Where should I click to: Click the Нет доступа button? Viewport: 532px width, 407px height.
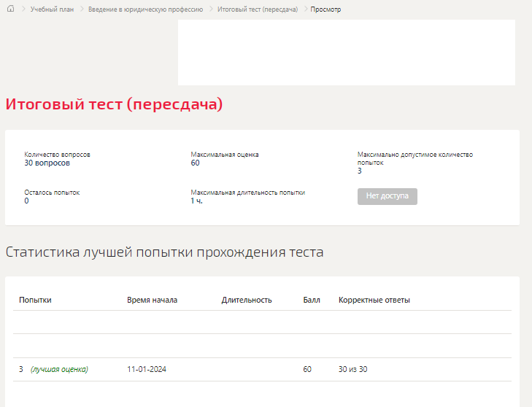(387, 196)
